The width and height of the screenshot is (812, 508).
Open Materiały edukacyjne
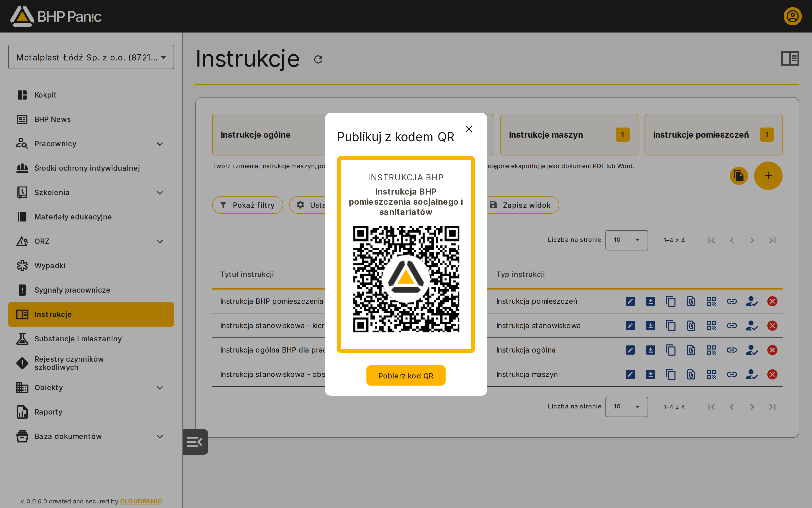(91, 217)
